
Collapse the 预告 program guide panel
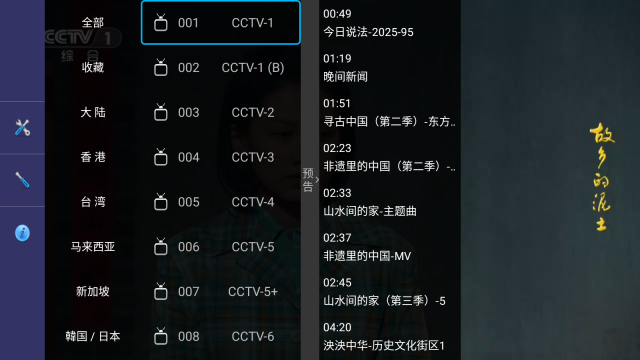point(310,180)
